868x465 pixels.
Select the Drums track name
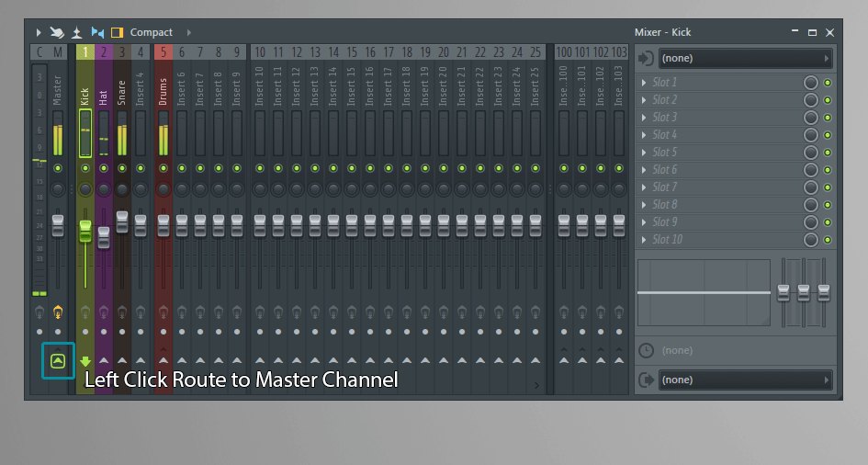(163, 91)
